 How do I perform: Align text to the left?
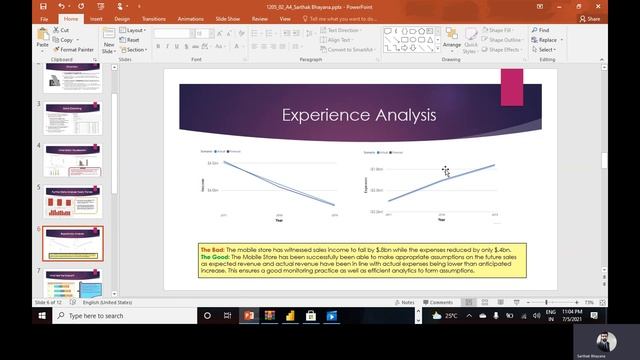coord(254,47)
